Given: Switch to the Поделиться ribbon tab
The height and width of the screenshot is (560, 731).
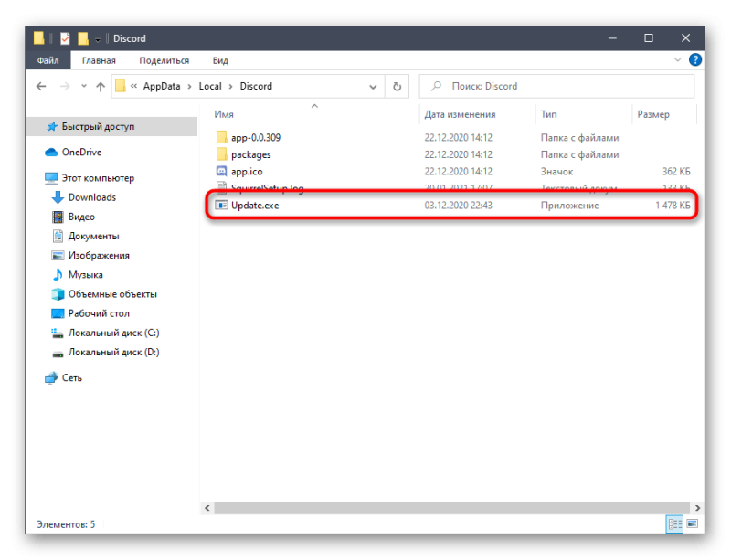Looking at the screenshot, I should click(x=164, y=60).
